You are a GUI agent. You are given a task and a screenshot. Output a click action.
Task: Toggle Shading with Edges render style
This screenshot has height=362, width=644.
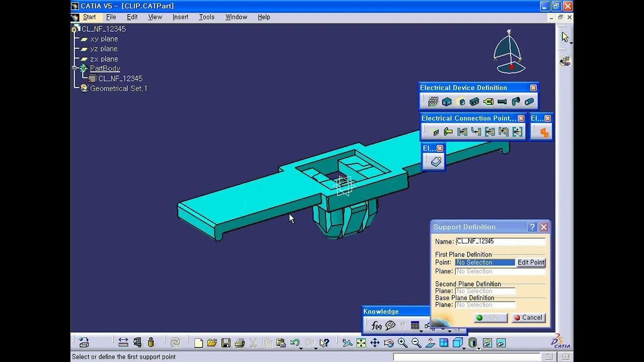472,343
